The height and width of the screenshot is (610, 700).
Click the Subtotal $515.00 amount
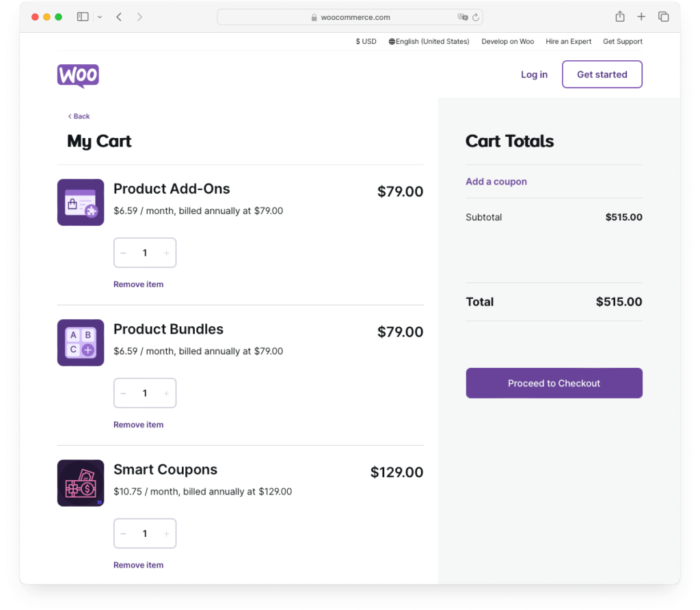(623, 217)
